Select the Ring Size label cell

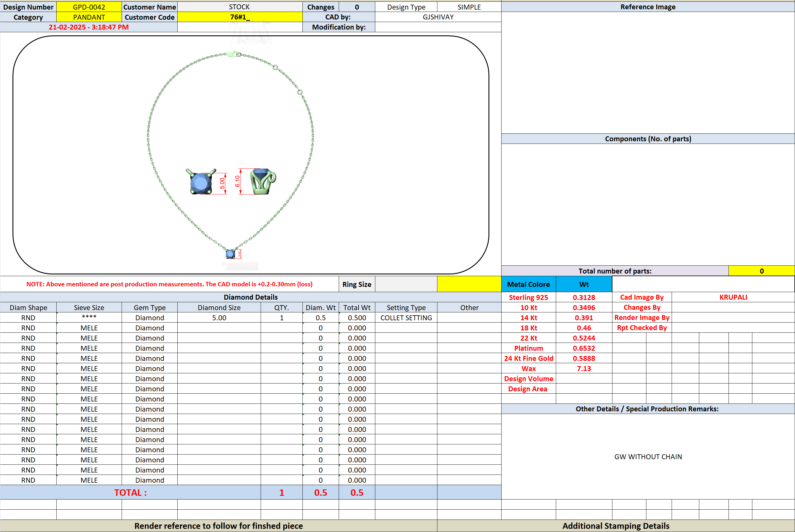[x=357, y=284]
